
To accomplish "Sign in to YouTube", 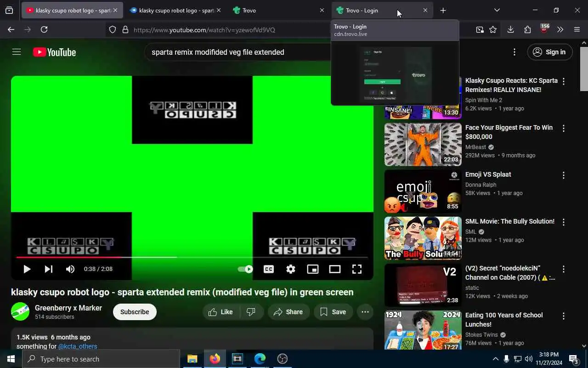I will (550, 52).
